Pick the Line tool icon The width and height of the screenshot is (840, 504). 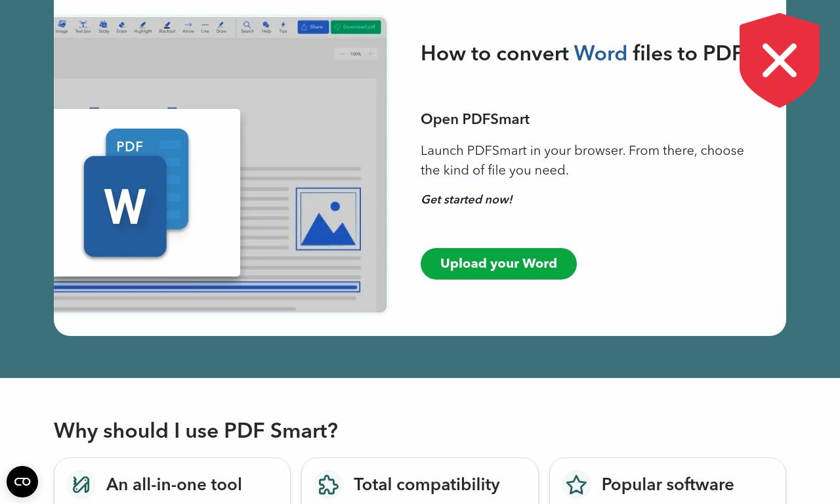[x=205, y=26]
